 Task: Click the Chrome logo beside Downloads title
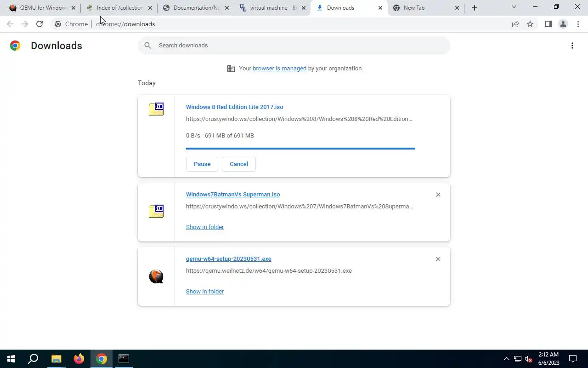pyautogui.click(x=15, y=46)
